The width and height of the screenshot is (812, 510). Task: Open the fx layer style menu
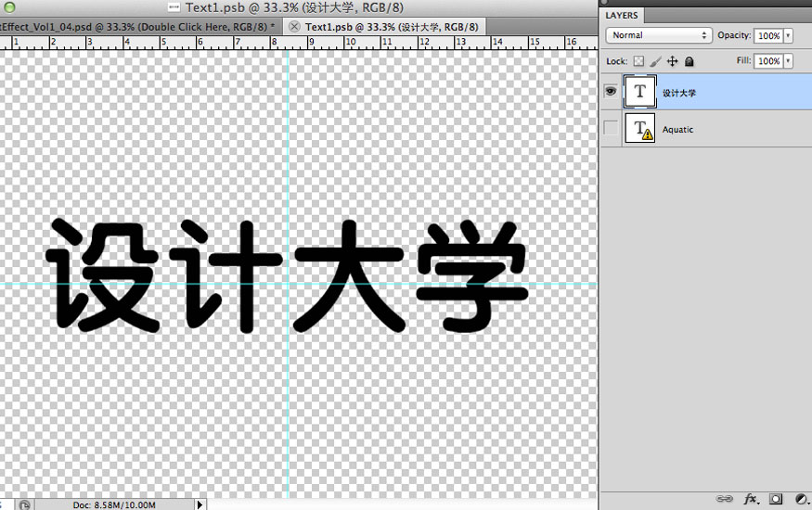point(751,499)
